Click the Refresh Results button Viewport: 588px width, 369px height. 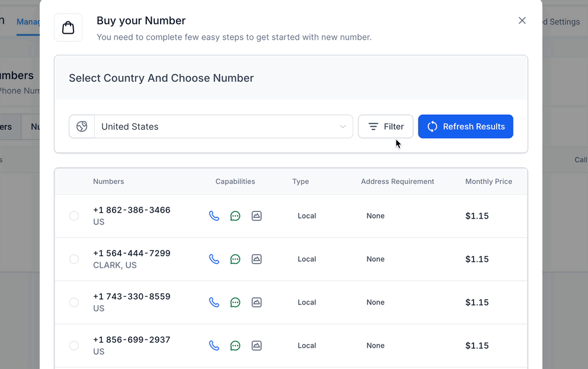click(465, 127)
